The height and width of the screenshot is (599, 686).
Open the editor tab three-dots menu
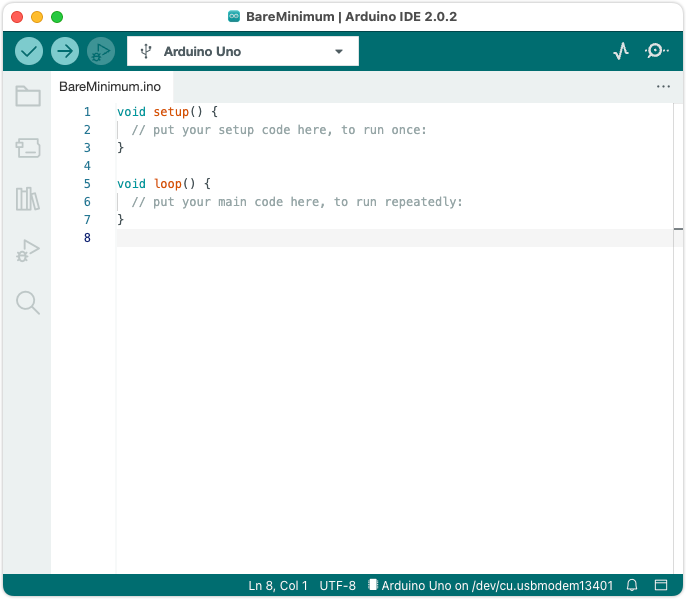(x=663, y=87)
